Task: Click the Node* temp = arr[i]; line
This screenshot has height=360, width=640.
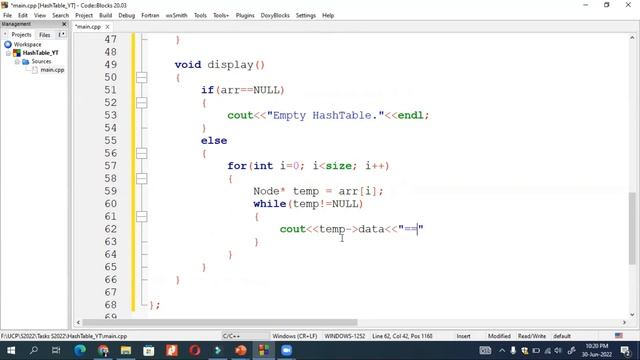Action: pos(318,191)
